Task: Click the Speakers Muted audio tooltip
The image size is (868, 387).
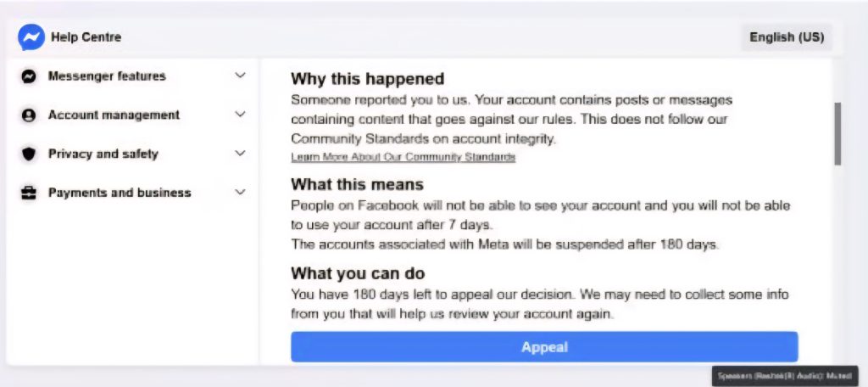Action: (x=784, y=375)
